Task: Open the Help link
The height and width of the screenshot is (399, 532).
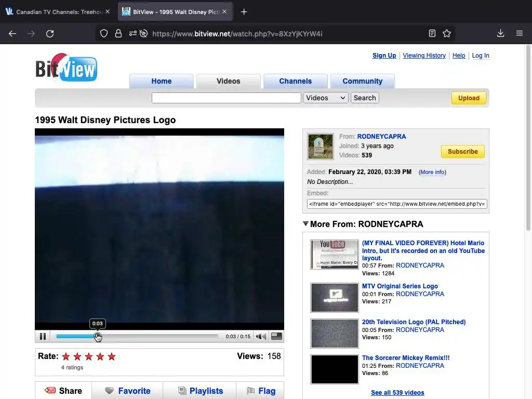Action: pos(459,56)
